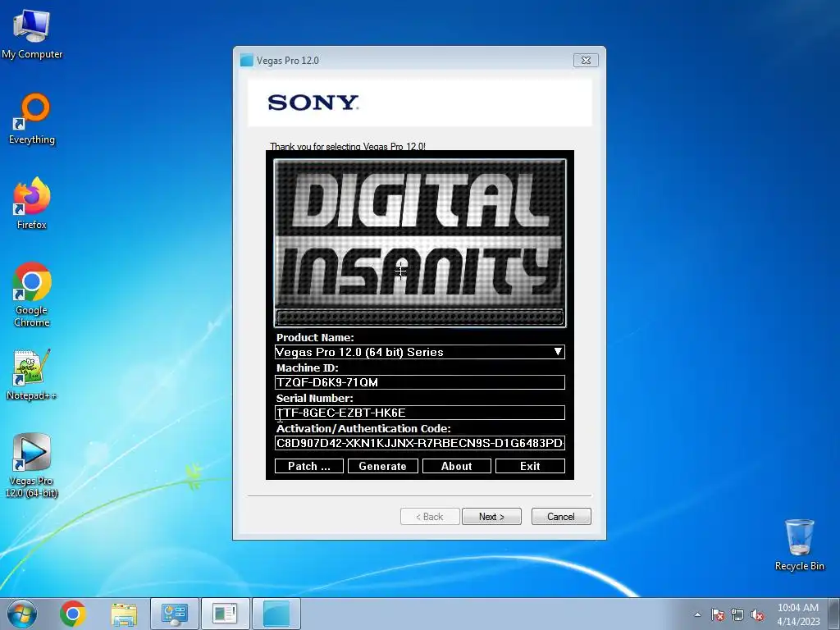The image size is (840, 630).
Task: Click the muted volume tray icon
Action: click(x=757, y=614)
